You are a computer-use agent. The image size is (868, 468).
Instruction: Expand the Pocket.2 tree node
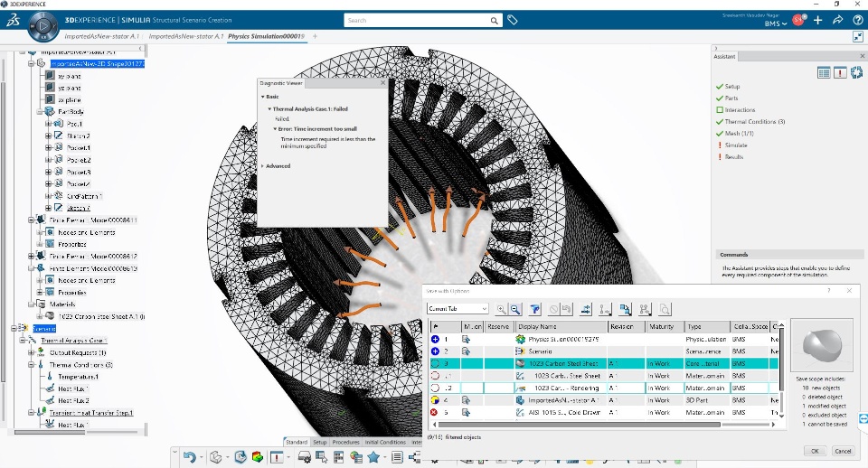(48, 160)
